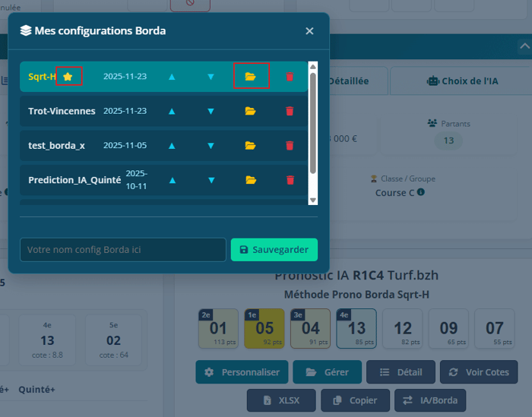Load the Trot-Vincennes configuration
This screenshot has height=417, width=532.
[250, 111]
